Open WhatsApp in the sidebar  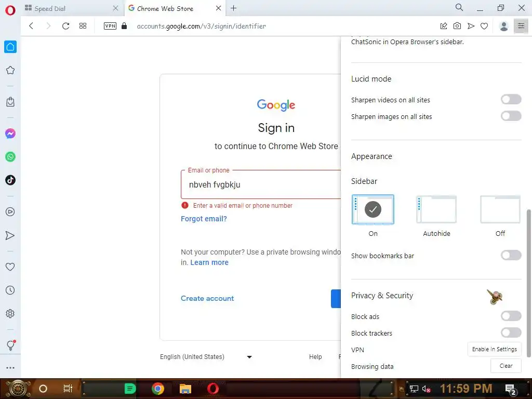point(10,157)
